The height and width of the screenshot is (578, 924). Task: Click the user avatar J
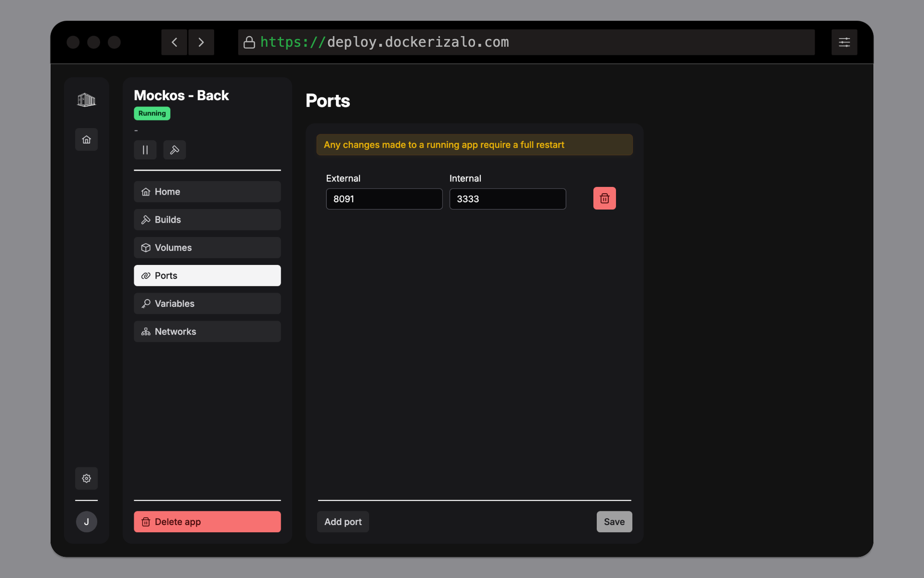pos(87,522)
